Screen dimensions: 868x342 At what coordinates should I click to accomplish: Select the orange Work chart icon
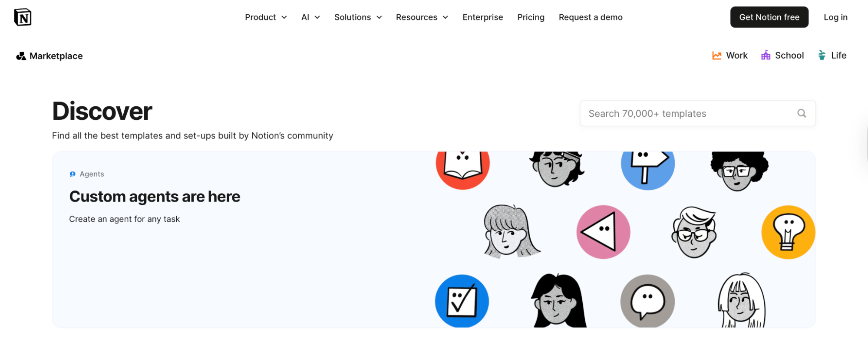pyautogui.click(x=716, y=56)
